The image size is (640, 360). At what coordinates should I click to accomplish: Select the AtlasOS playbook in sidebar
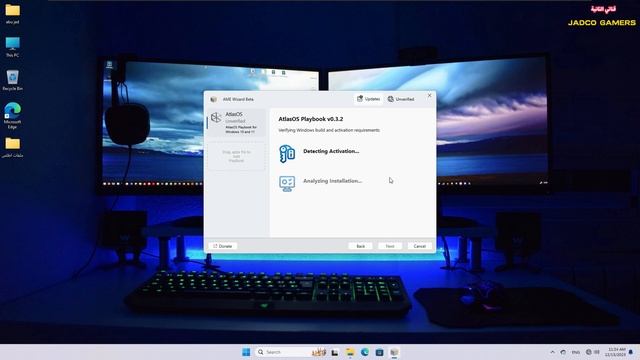tap(237, 122)
